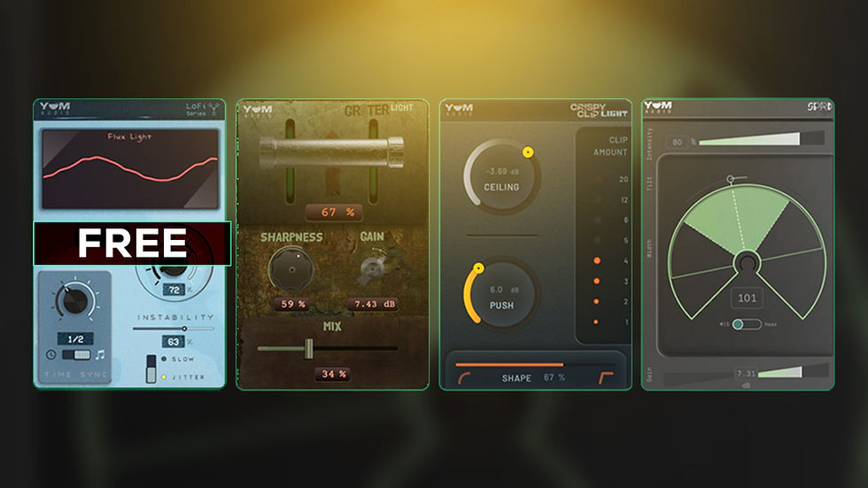Click the Sharpness knob

pyautogui.click(x=291, y=269)
